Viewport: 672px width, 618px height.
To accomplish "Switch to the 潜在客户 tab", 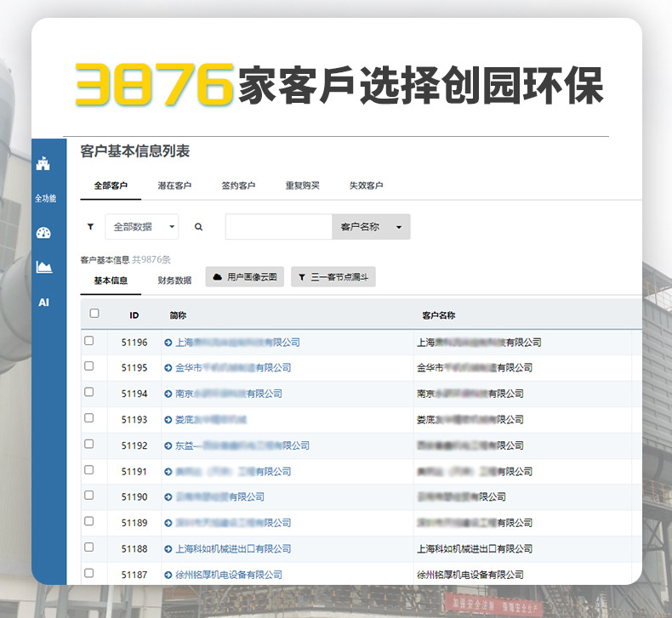I will pos(174,185).
